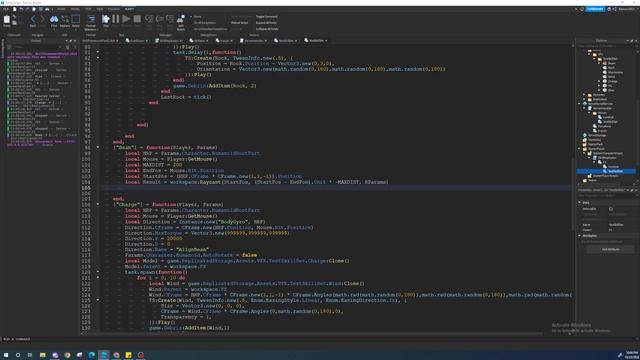Open Microsoft Edge from the taskbar

[x=91, y=355]
